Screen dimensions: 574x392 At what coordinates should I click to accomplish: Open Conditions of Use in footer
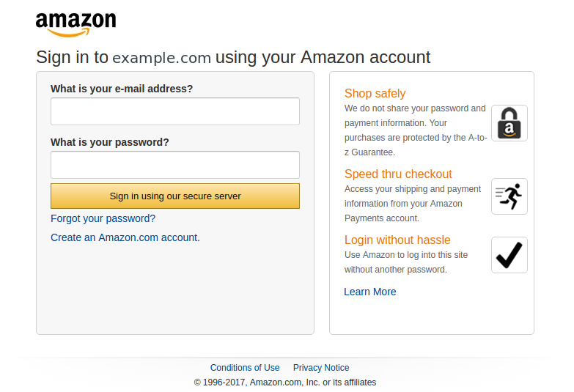pos(245,368)
